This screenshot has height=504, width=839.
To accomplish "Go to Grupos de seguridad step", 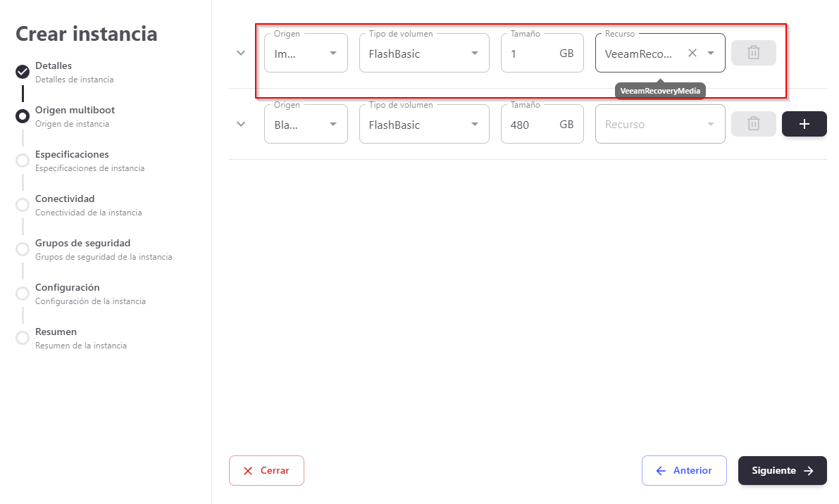I will (82, 244).
